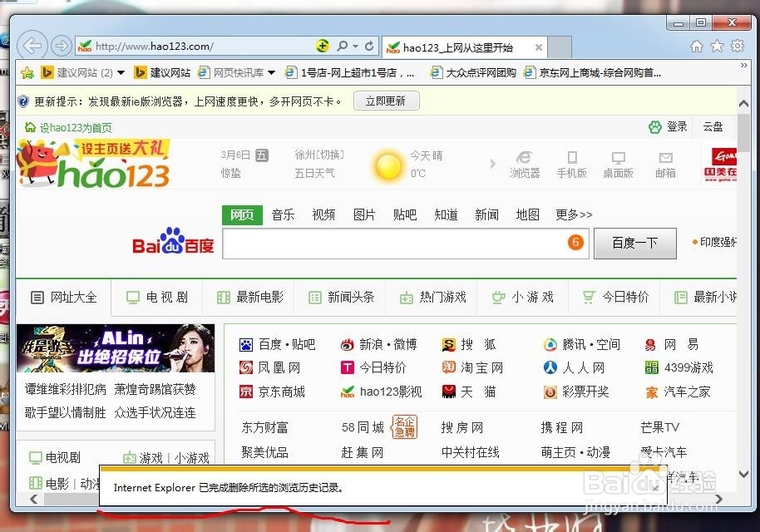Go forward with the IE forward arrow
Image resolution: width=760 pixels, height=532 pixels.
[x=61, y=46]
